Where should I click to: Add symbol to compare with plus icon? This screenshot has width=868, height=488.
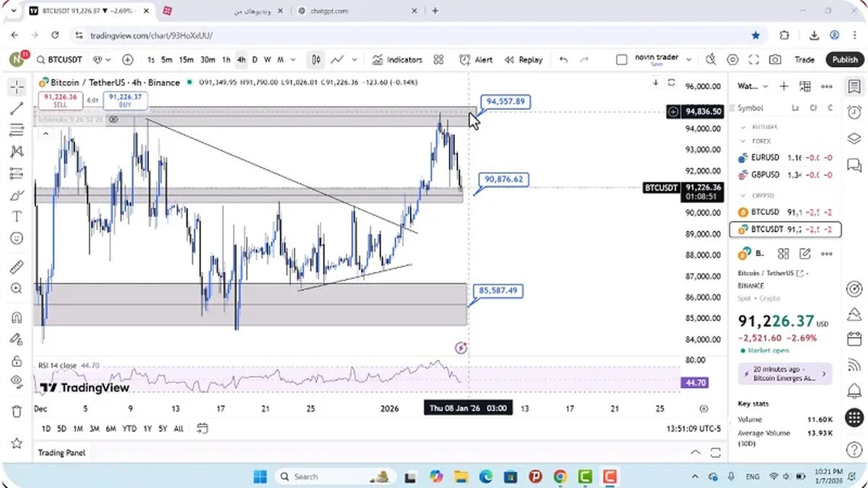click(x=127, y=60)
